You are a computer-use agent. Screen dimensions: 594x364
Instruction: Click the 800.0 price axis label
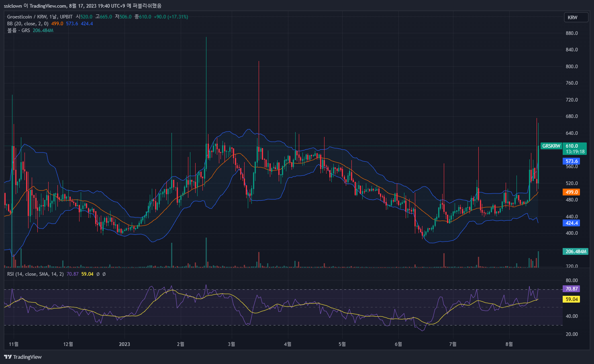click(572, 67)
